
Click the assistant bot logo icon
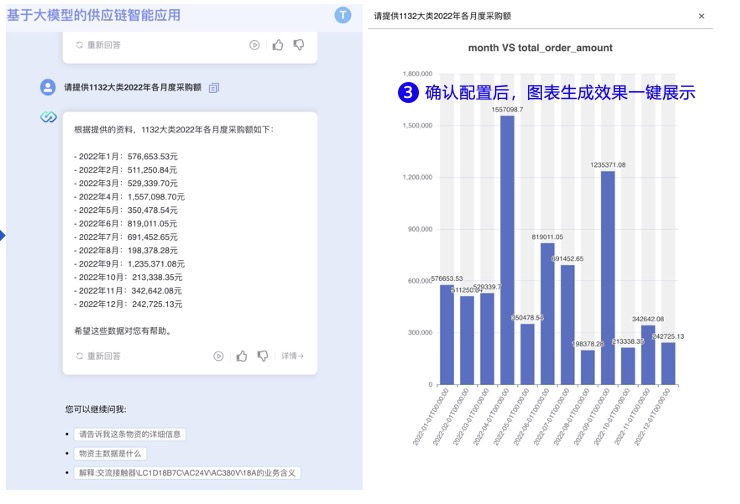pos(48,118)
